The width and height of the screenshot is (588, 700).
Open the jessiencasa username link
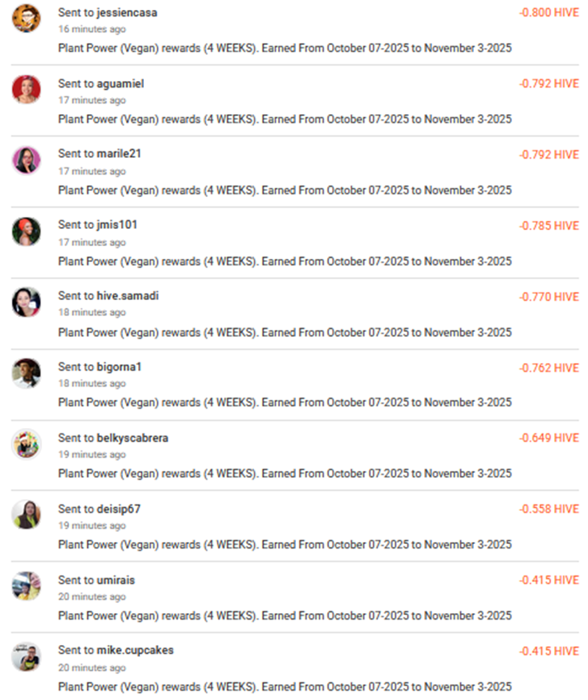[127, 13]
